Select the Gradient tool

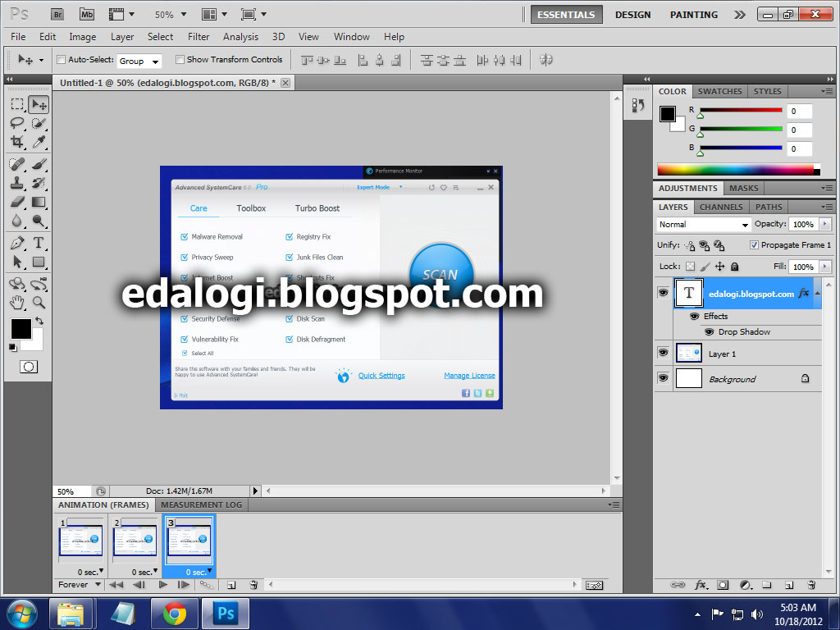[39, 202]
